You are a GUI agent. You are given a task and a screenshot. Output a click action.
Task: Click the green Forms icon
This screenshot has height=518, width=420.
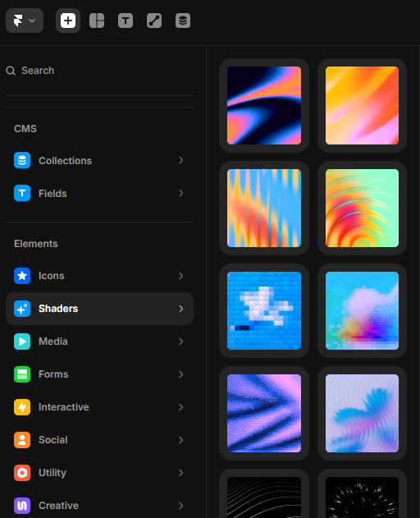point(22,374)
